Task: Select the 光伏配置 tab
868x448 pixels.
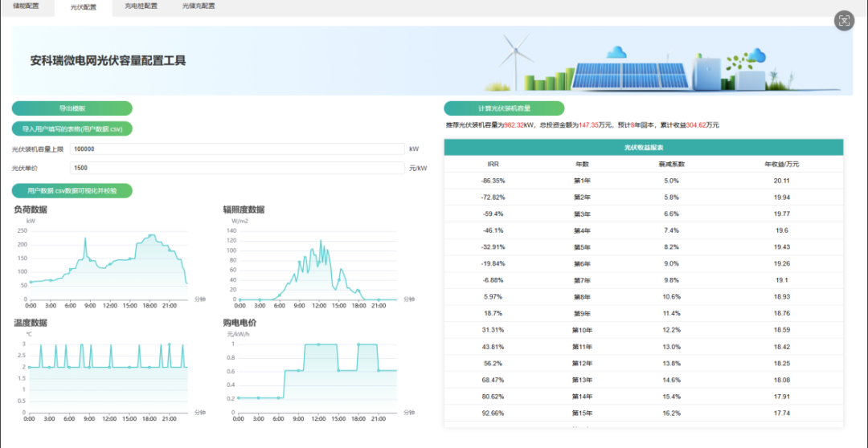Action: [83, 6]
